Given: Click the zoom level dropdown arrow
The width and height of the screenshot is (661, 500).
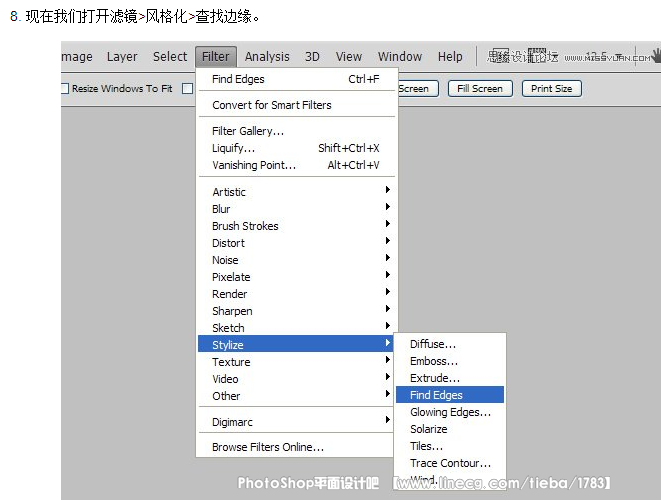Looking at the screenshot, I should pyautogui.click(x=619, y=57).
